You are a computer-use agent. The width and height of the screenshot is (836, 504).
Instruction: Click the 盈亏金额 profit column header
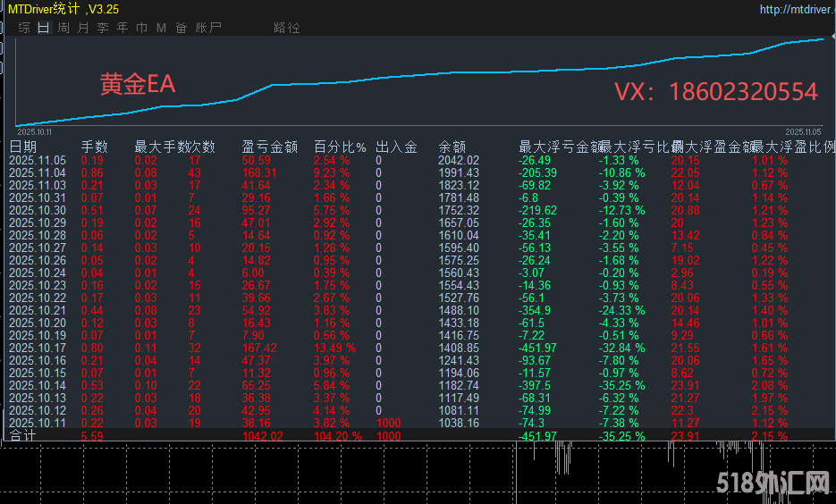(x=269, y=147)
